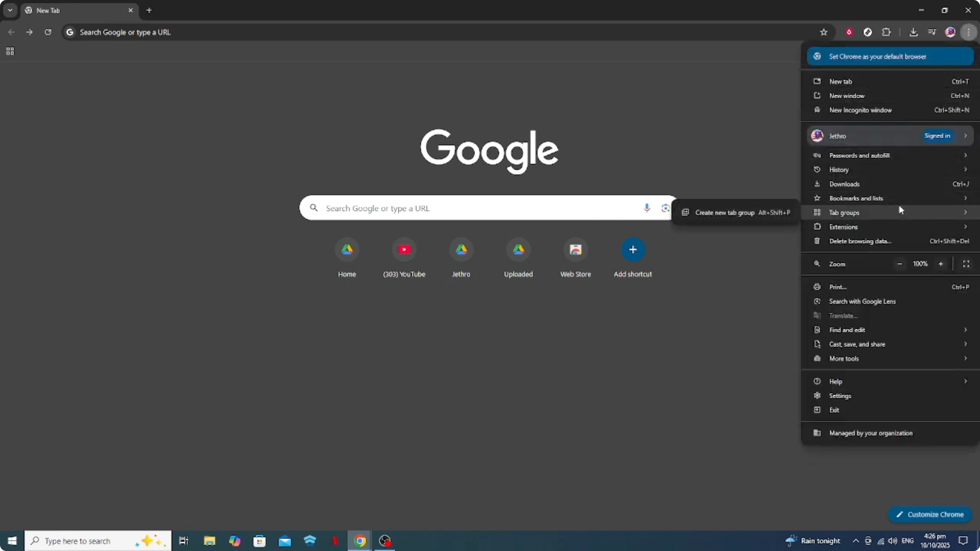Bookmark this page with the star icon

[824, 32]
